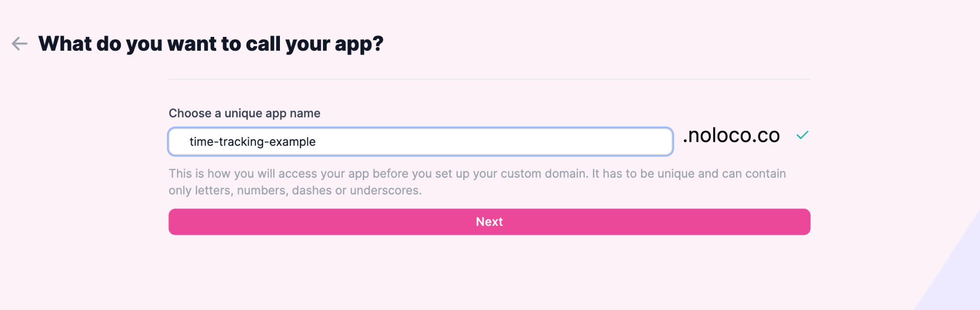This screenshot has width=980, height=310.
Task: Click the "What do you want to call your app?" heading
Action: click(x=211, y=44)
